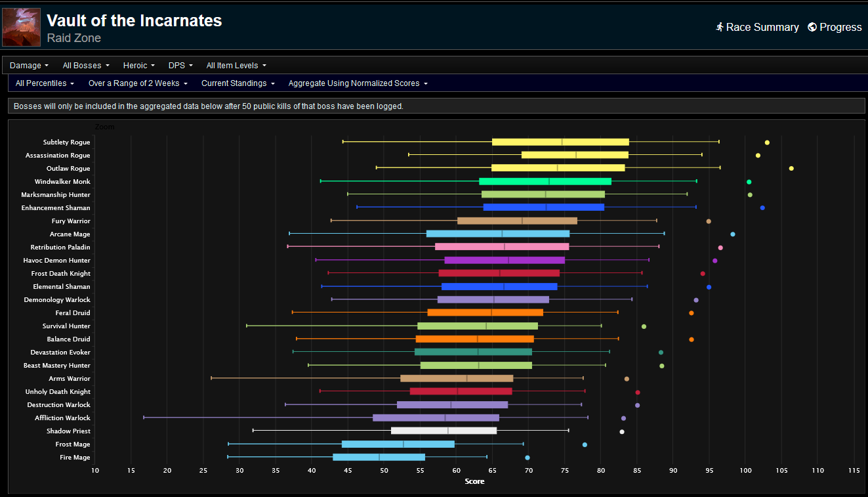Click the Progress globe icon
The width and height of the screenshot is (868, 497).
tap(812, 27)
